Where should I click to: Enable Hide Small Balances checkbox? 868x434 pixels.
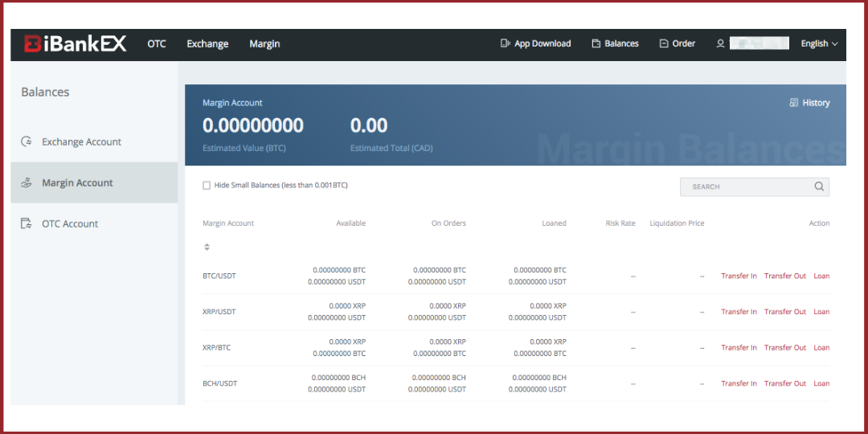click(x=207, y=186)
